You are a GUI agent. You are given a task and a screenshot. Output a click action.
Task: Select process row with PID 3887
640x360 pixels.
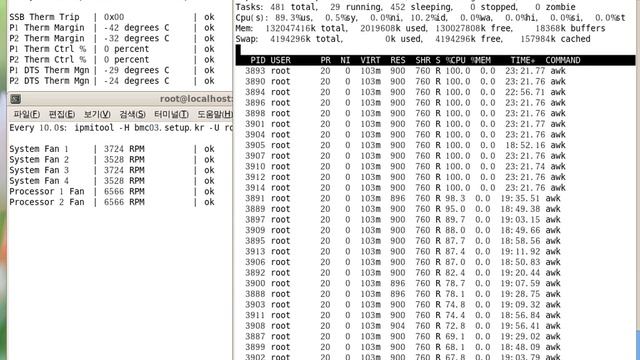(403, 336)
